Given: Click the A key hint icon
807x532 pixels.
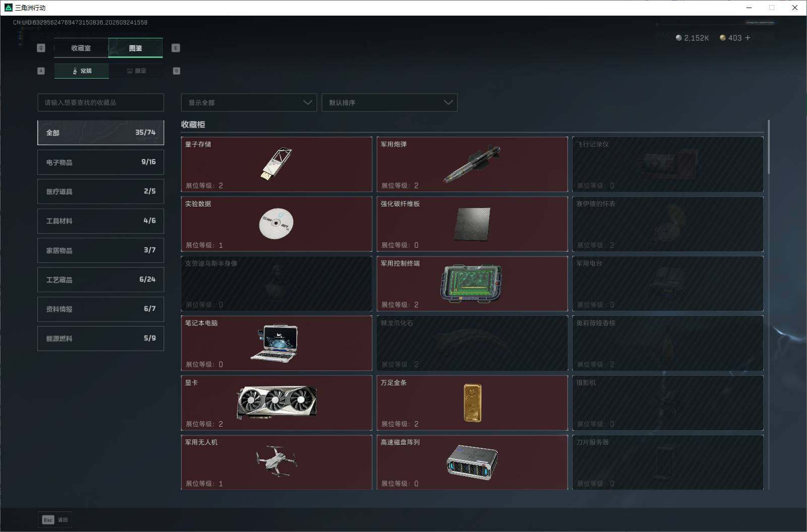Looking at the screenshot, I should [41, 71].
